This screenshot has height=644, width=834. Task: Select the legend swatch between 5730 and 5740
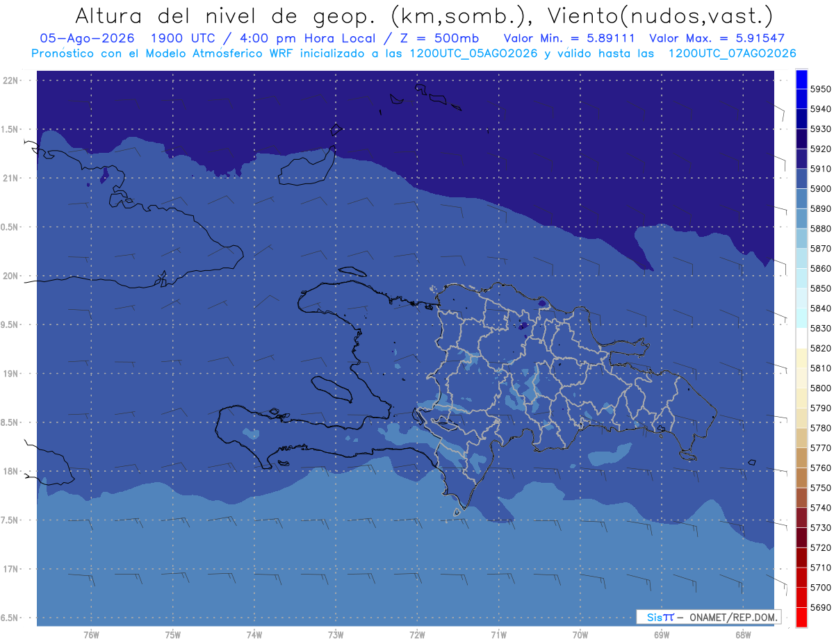801,518
